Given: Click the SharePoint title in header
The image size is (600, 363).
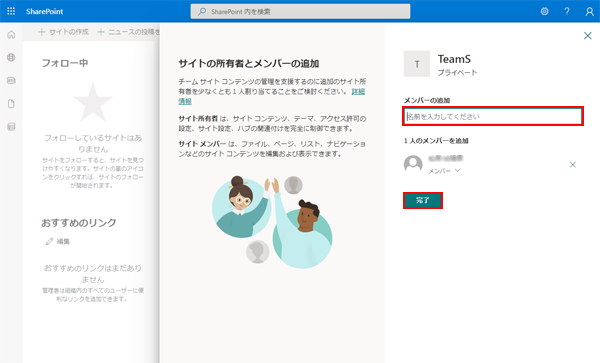Looking at the screenshot, I should (44, 11).
